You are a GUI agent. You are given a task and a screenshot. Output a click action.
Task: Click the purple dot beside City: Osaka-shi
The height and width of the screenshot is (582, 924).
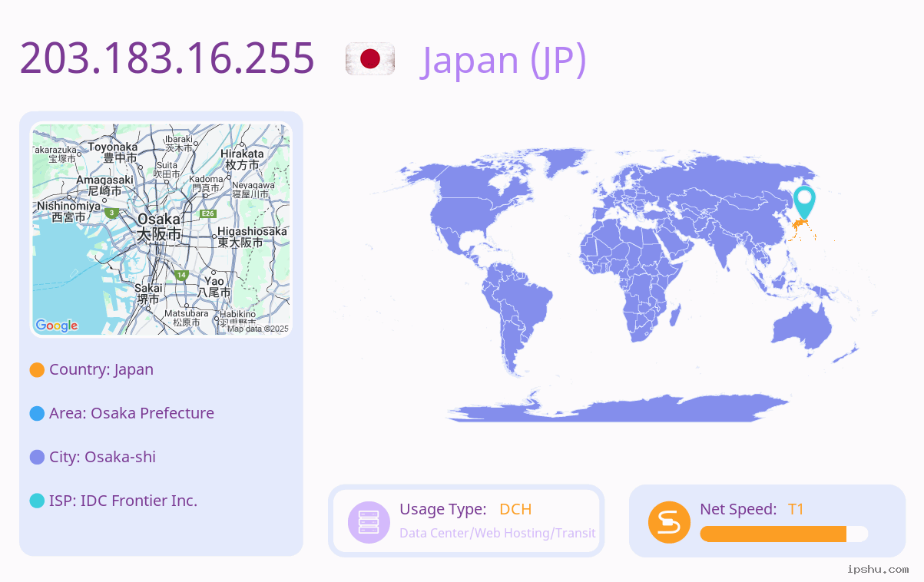tap(37, 458)
